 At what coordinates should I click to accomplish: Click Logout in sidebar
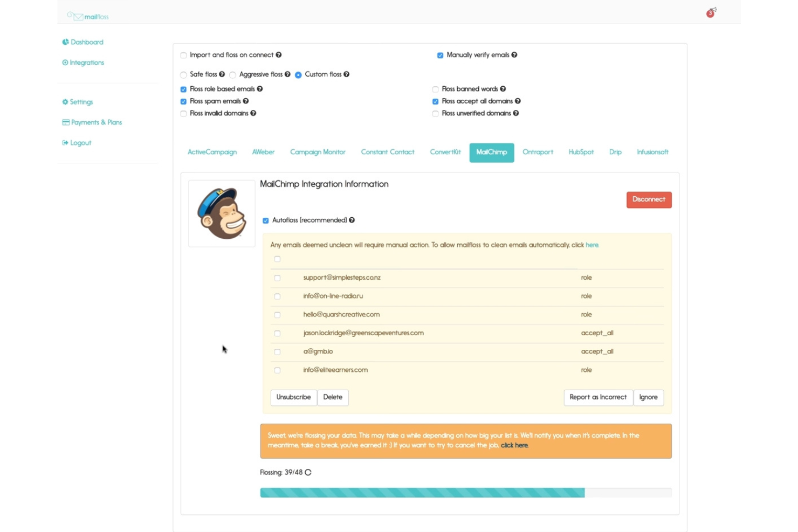tap(77, 143)
